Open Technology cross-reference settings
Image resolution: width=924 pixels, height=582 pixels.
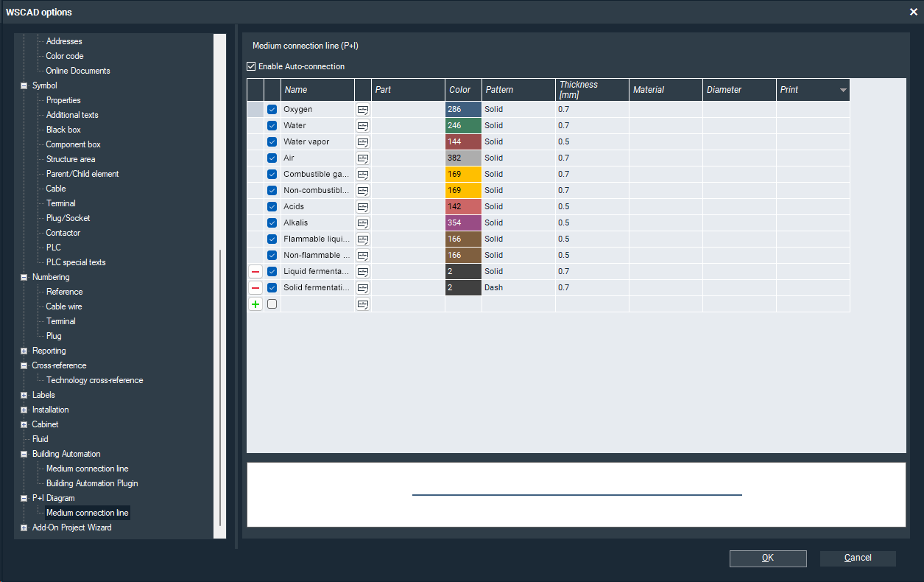tap(95, 380)
